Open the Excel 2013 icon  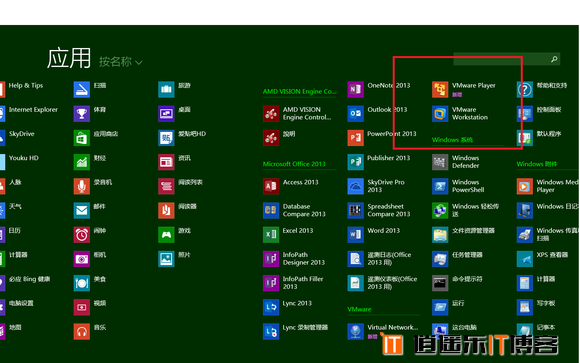tap(271, 235)
